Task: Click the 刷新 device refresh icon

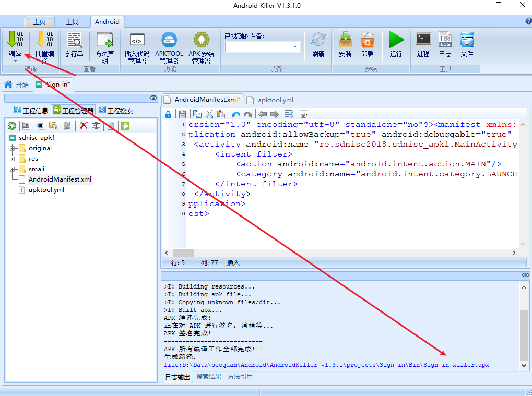Action: [318, 43]
